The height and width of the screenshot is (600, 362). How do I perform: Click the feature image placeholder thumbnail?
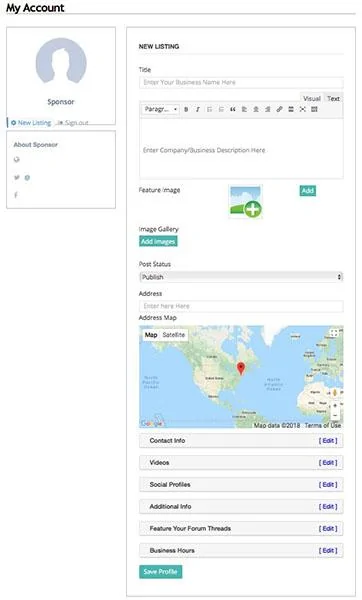(245, 201)
